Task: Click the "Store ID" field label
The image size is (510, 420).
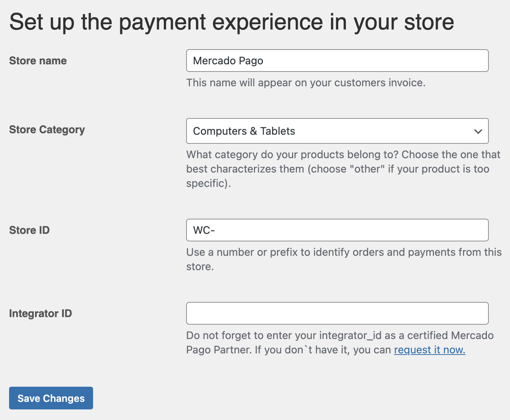Action: 30,230
